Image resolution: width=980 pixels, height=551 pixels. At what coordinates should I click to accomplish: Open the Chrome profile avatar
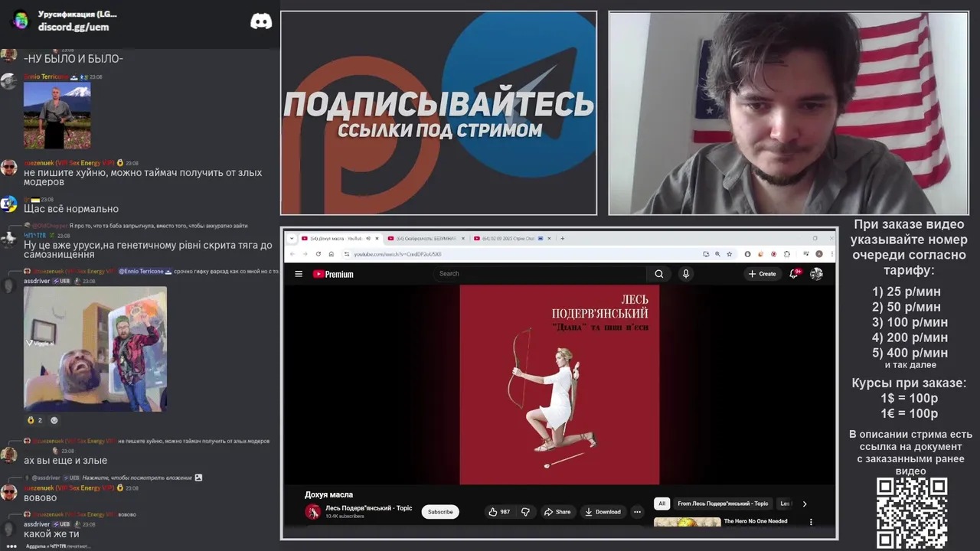pyautogui.click(x=819, y=254)
